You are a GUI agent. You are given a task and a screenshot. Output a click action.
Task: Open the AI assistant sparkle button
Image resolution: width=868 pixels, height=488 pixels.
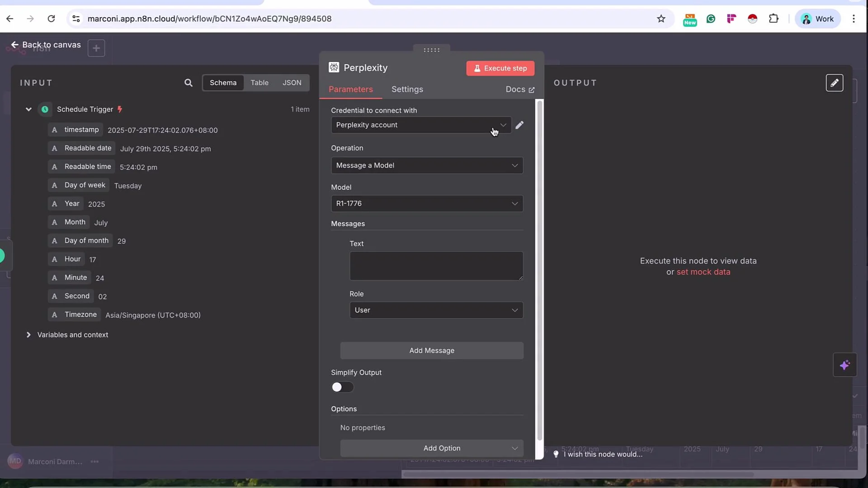click(x=844, y=365)
